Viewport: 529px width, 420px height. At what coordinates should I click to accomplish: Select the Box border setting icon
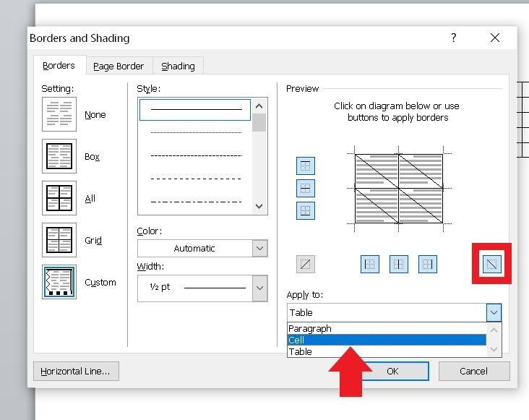coord(59,156)
